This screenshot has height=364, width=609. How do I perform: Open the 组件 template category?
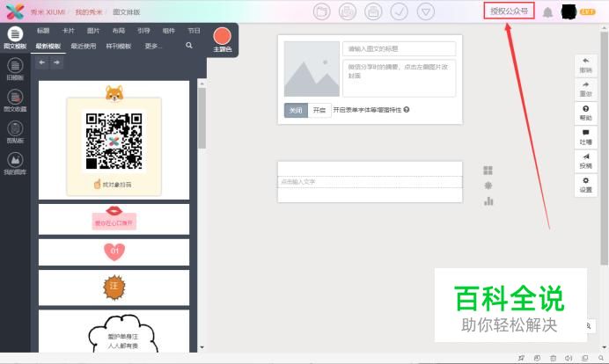[x=169, y=31]
